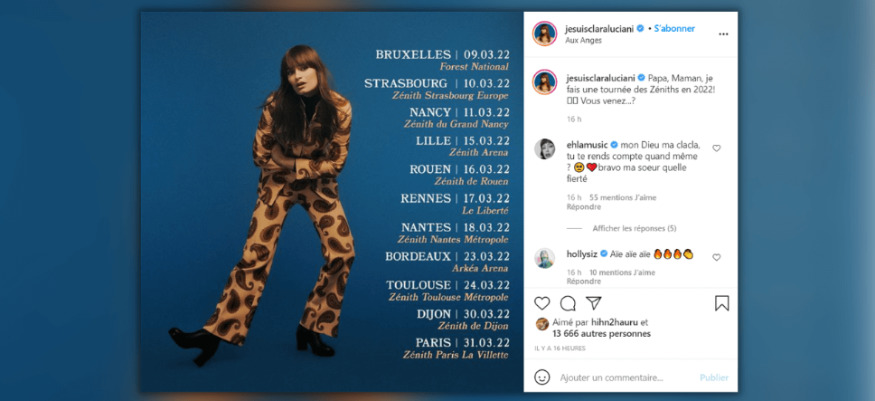Like the hollysiz comment heart
This screenshot has height=401, width=875.
point(717,257)
